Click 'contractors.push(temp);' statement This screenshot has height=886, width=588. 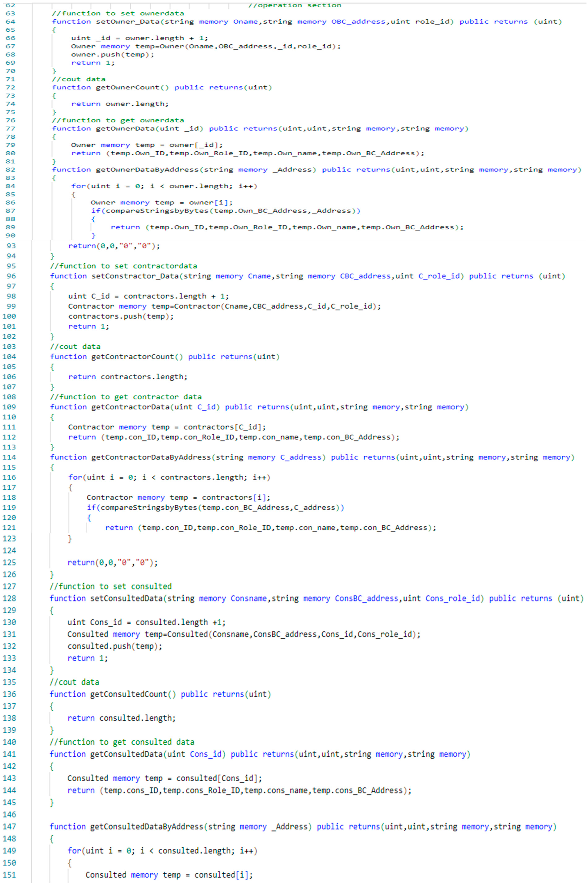121,316
